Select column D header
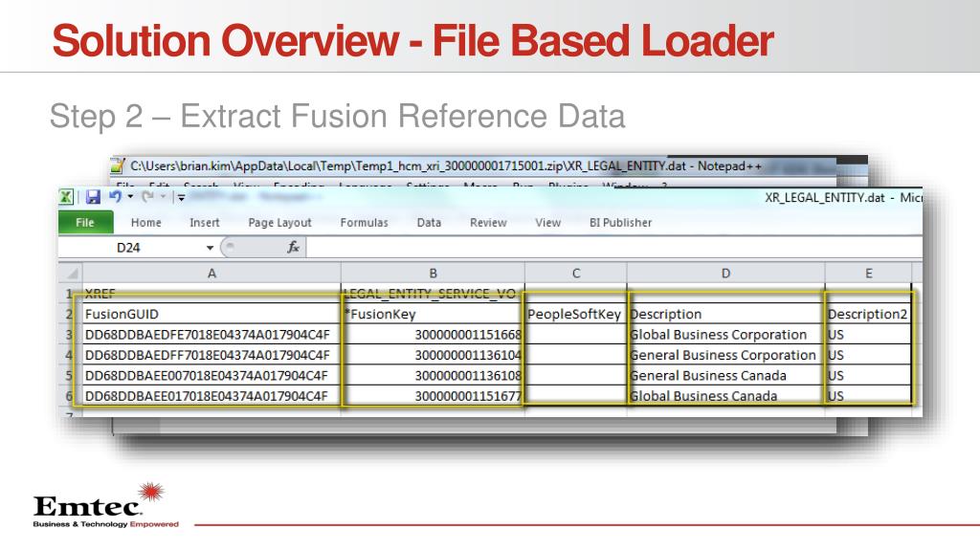Screen dimensions: 980x551 [725, 273]
